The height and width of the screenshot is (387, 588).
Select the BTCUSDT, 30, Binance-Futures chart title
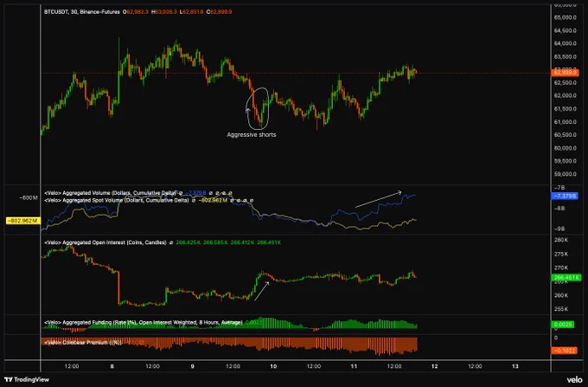click(82, 12)
